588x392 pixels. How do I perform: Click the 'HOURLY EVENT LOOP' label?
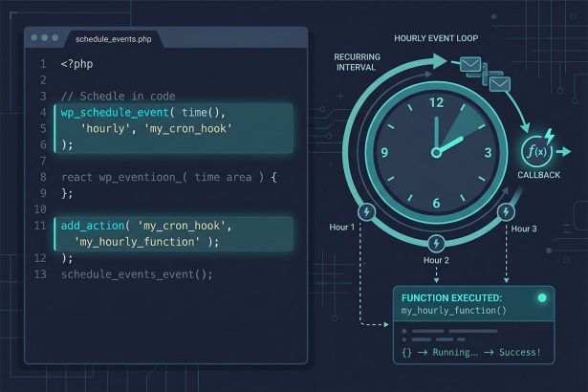pyautogui.click(x=436, y=38)
